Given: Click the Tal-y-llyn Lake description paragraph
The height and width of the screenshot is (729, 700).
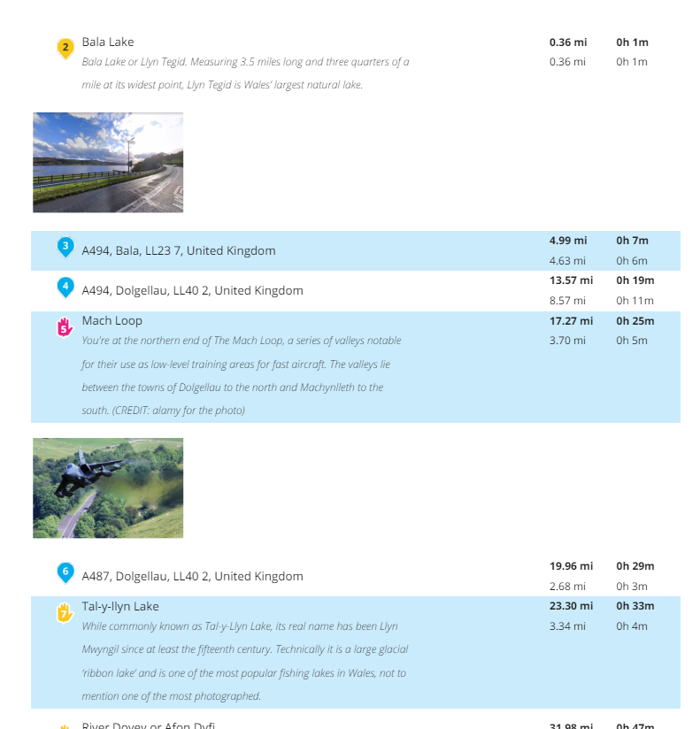Looking at the screenshot, I should (x=244, y=661).
